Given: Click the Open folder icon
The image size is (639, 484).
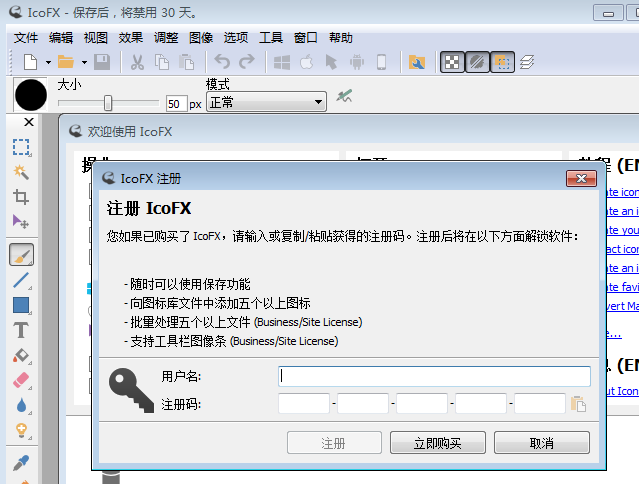Looking at the screenshot, I should [66, 62].
